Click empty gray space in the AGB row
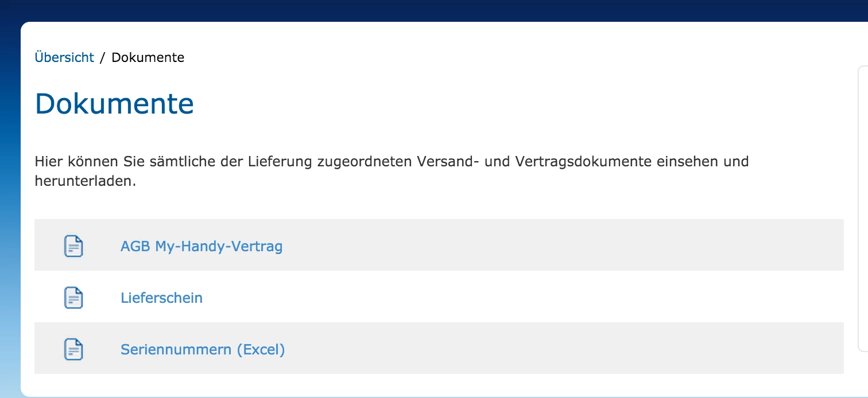868x398 pixels. point(545,245)
